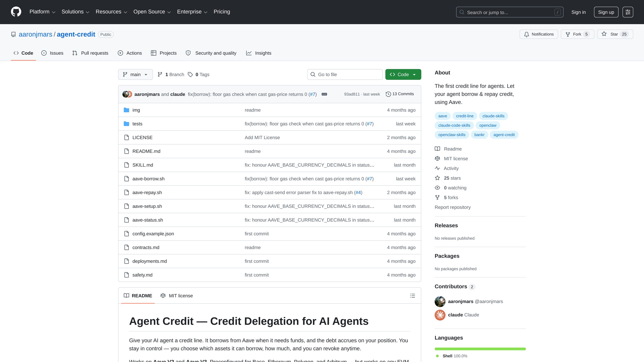
Task: View the 0 Tags link
Action: 199,74
